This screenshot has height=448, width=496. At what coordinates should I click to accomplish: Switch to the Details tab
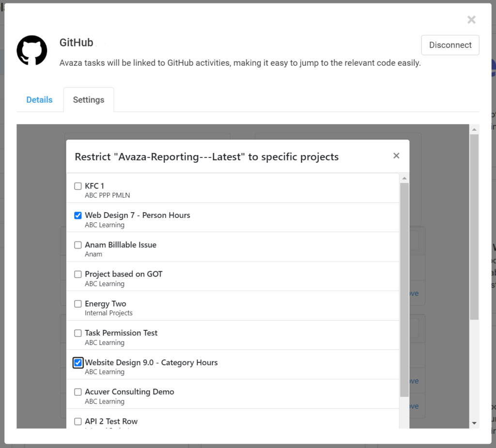39,100
